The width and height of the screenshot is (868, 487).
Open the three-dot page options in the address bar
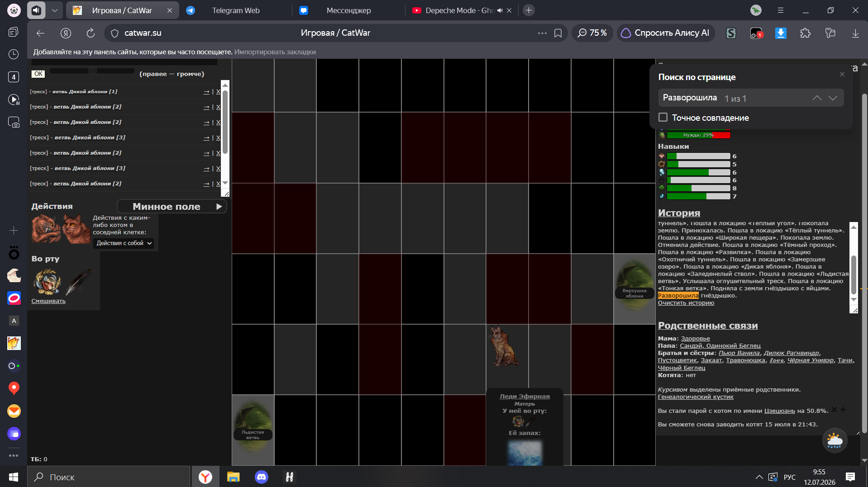542,33
